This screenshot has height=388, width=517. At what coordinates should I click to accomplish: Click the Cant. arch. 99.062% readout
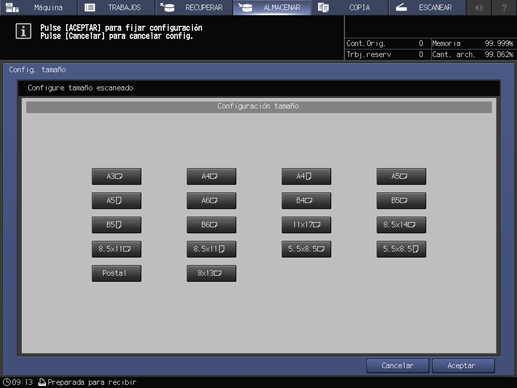(473, 54)
